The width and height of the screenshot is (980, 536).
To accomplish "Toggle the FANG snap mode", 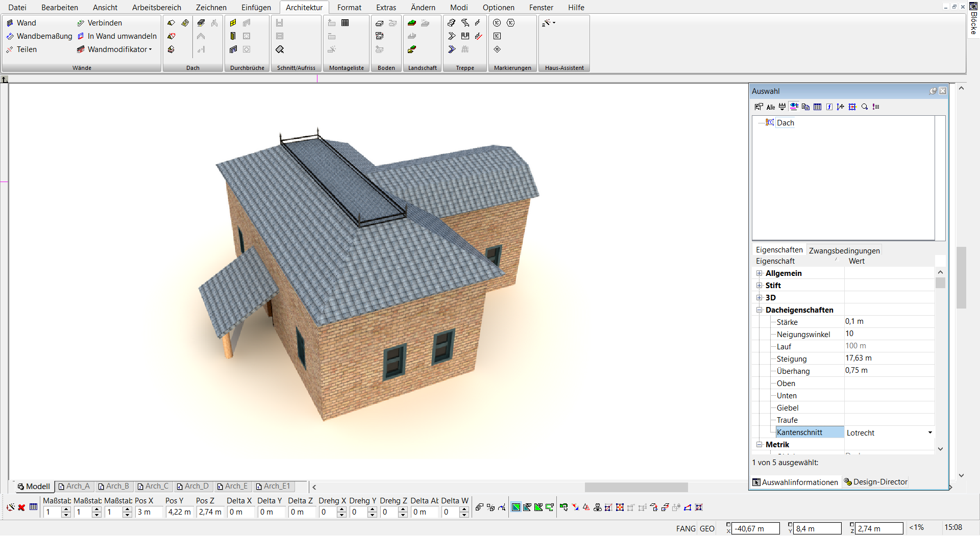I will click(685, 529).
